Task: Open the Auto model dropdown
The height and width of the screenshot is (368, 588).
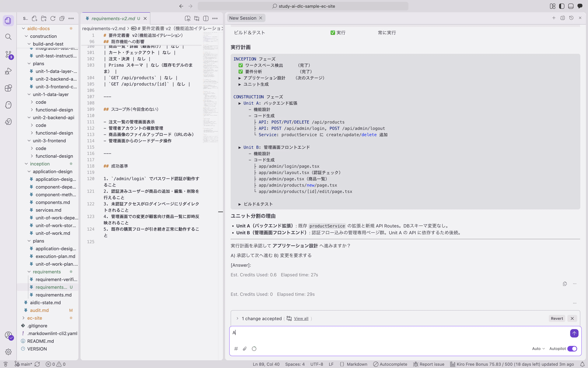Action: pyautogui.click(x=538, y=349)
